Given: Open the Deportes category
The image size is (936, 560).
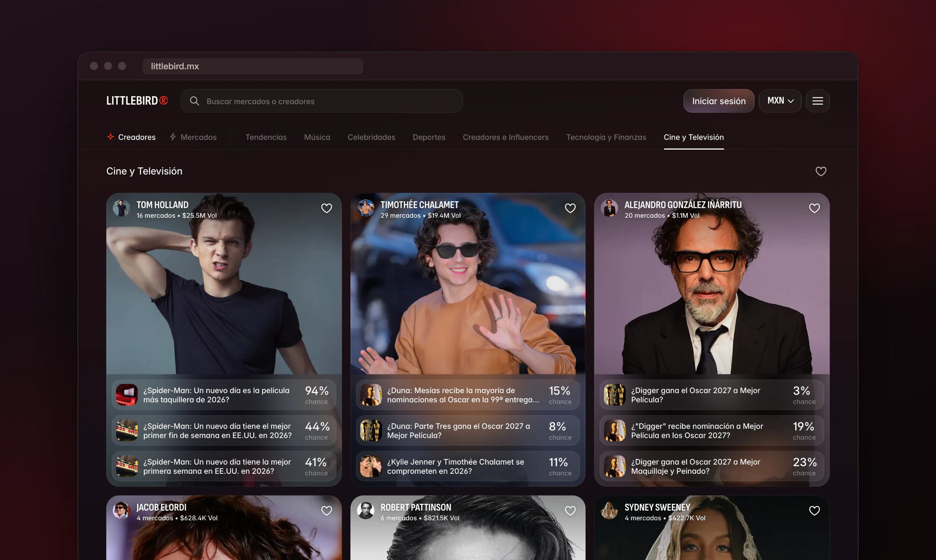Looking at the screenshot, I should 429,137.
